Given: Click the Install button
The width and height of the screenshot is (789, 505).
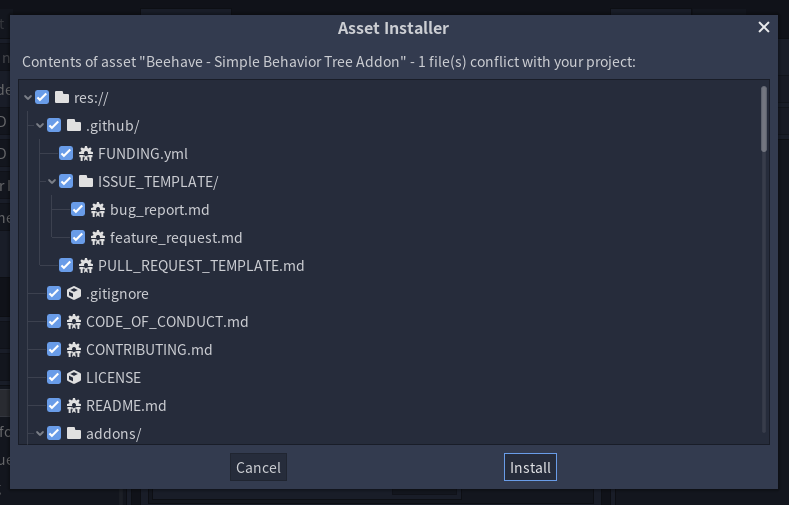Looking at the screenshot, I should (x=530, y=467).
